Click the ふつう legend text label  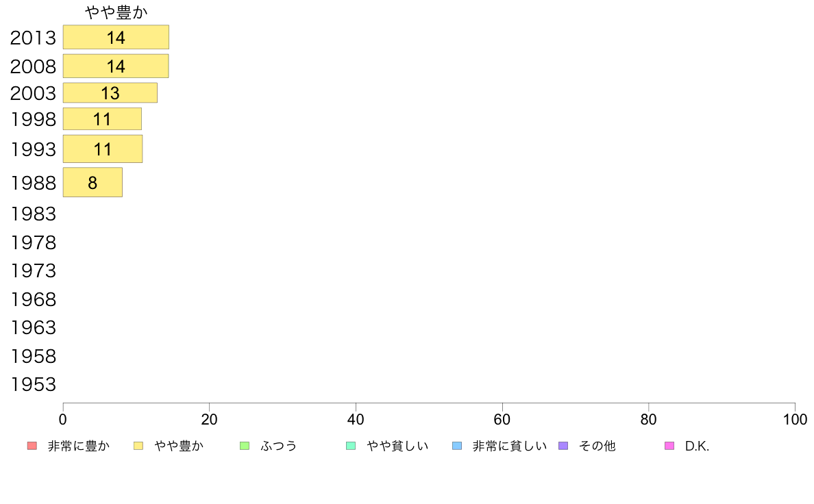(x=279, y=446)
